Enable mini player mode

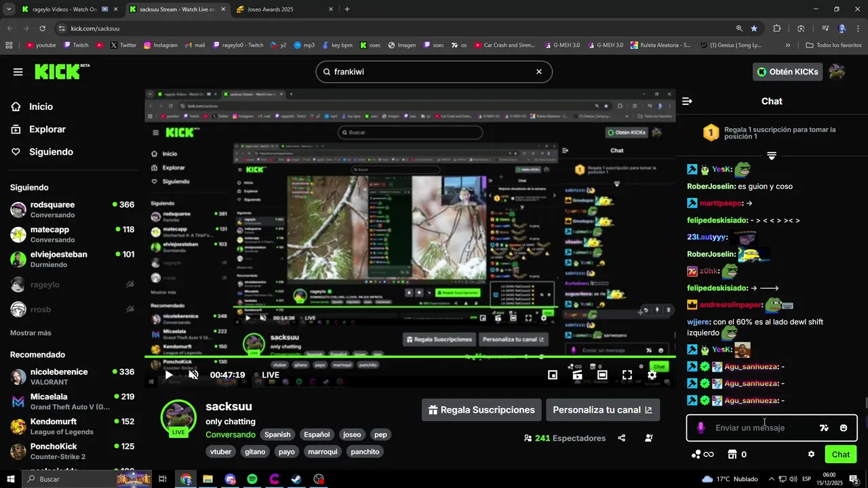553,375
